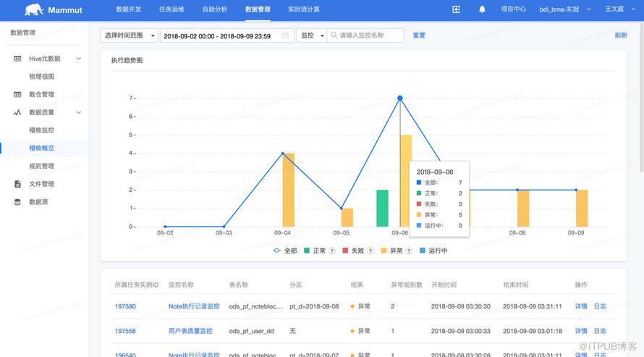This screenshot has width=644, height=357.
Task: Click the 数据源 database icon
Action: [x=17, y=202]
